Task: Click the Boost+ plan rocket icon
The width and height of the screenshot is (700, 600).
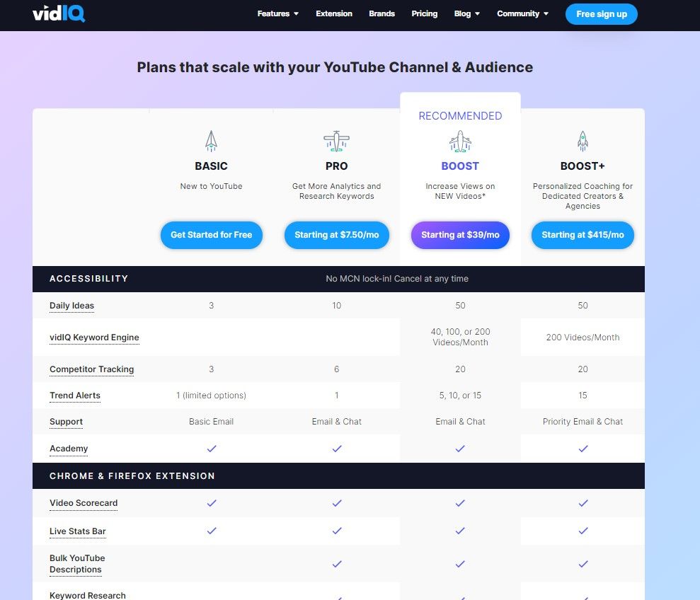Action: pos(583,141)
